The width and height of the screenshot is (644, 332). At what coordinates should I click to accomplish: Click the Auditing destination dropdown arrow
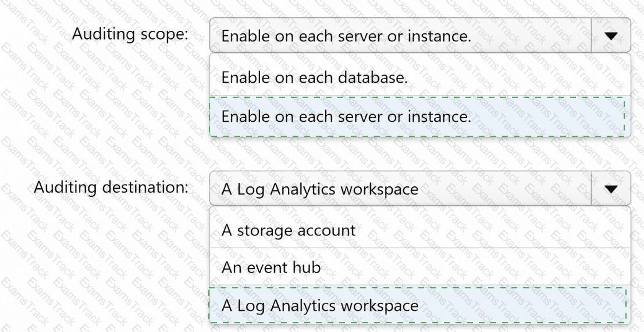click(x=611, y=189)
